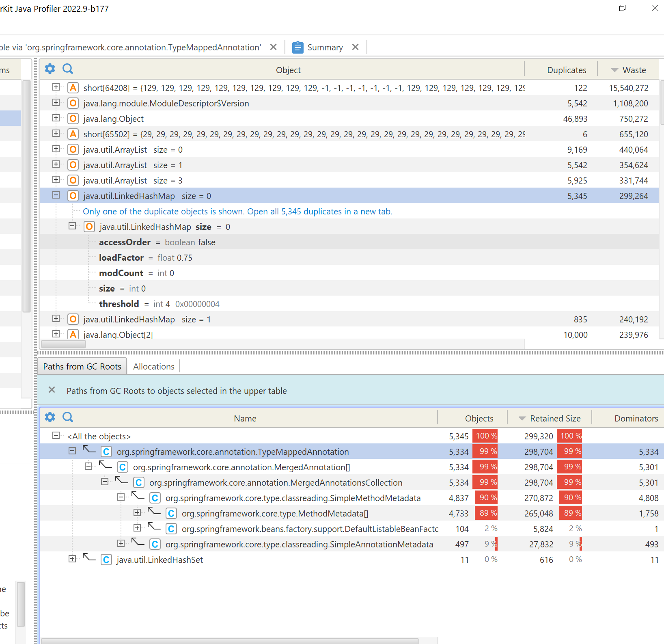
Task: Click object icon of ArrayList size = 3
Action: tap(73, 180)
